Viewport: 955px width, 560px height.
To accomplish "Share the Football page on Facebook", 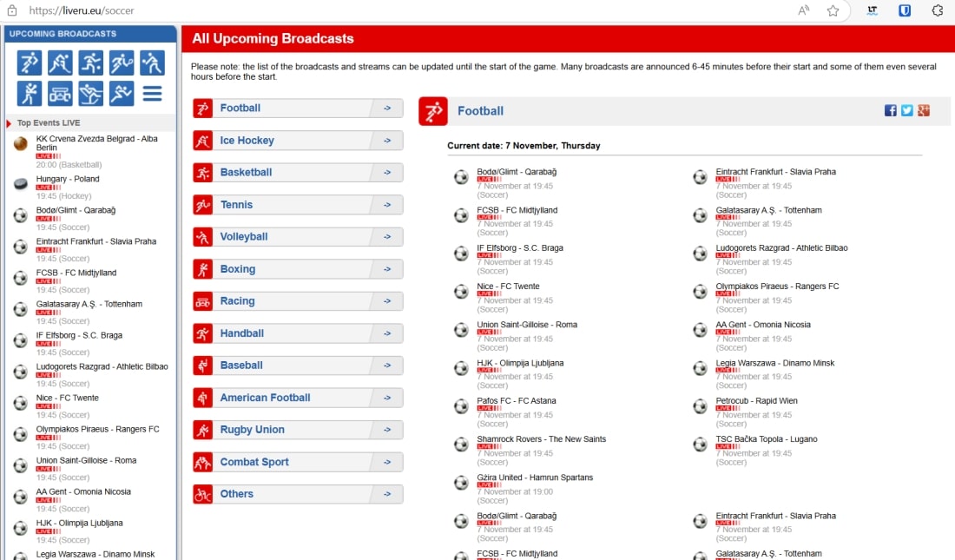I will click(x=891, y=110).
